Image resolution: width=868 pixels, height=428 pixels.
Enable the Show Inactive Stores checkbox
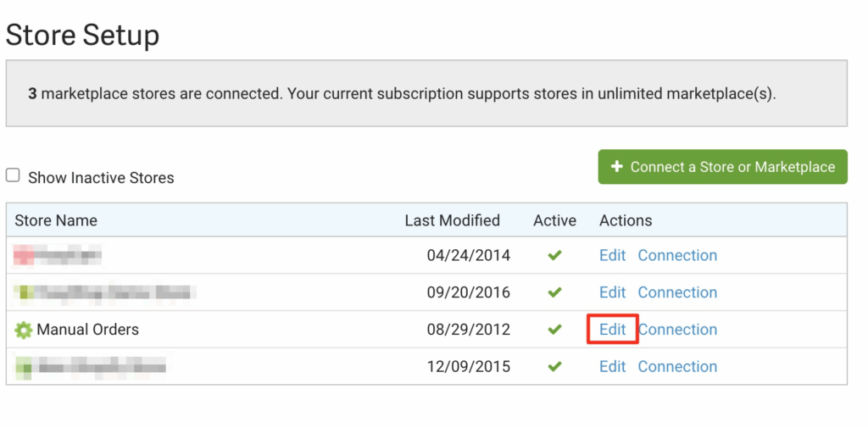[13, 175]
